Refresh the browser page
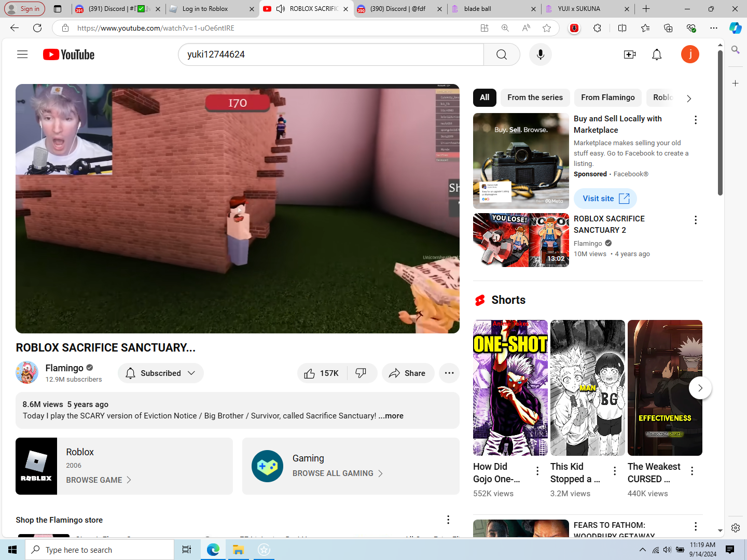747x560 pixels. 37,28
